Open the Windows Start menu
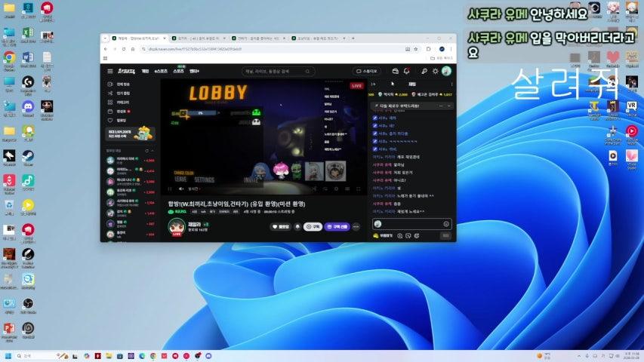644x362 pixels. pyautogui.click(x=9, y=355)
